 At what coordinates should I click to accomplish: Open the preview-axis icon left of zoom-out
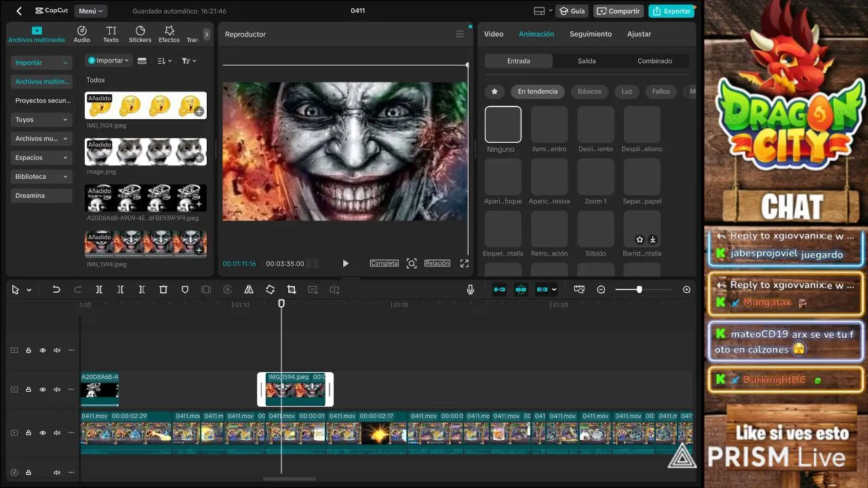pyautogui.click(x=579, y=289)
